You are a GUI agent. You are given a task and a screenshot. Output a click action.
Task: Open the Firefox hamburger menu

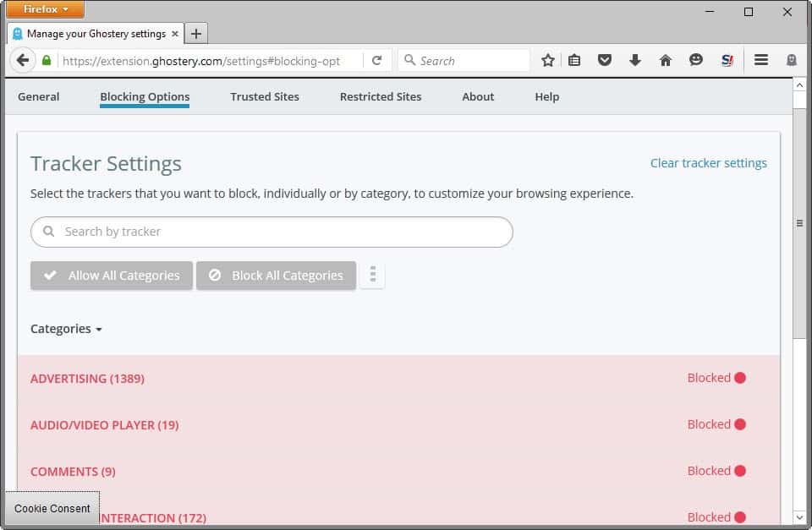pyautogui.click(x=760, y=60)
